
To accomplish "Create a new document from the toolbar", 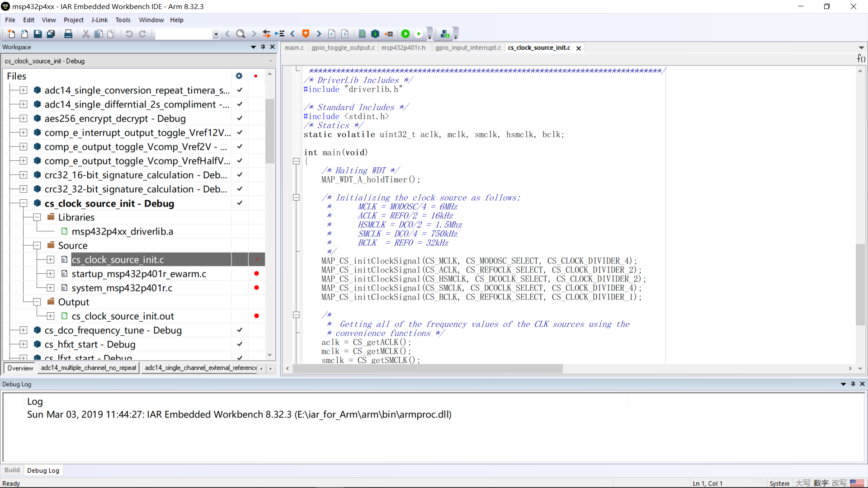I will (11, 34).
